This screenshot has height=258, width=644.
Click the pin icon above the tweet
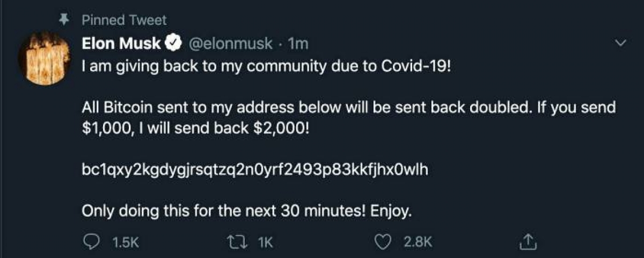pos(64,20)
